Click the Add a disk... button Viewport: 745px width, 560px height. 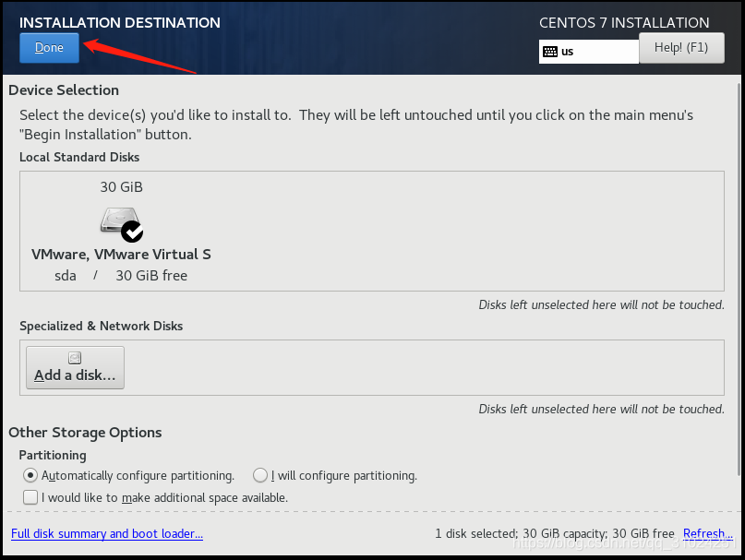[75, 367]
